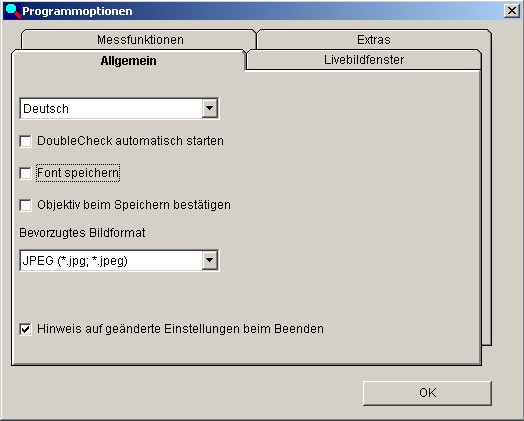Open the Extras tab
The width and height of the screenshot is (524, 421).
coord(374,40)
